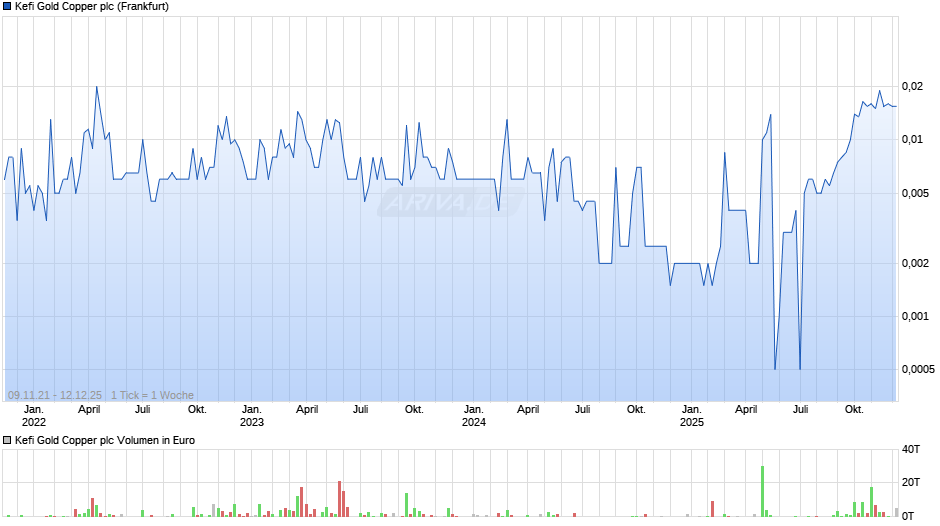Click the tallest green volume bar near April 2025

[x=763, y=491]
